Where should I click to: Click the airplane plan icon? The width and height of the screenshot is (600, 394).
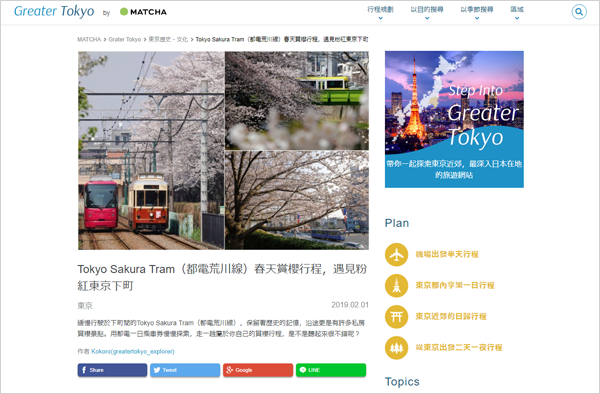[396, 254]
